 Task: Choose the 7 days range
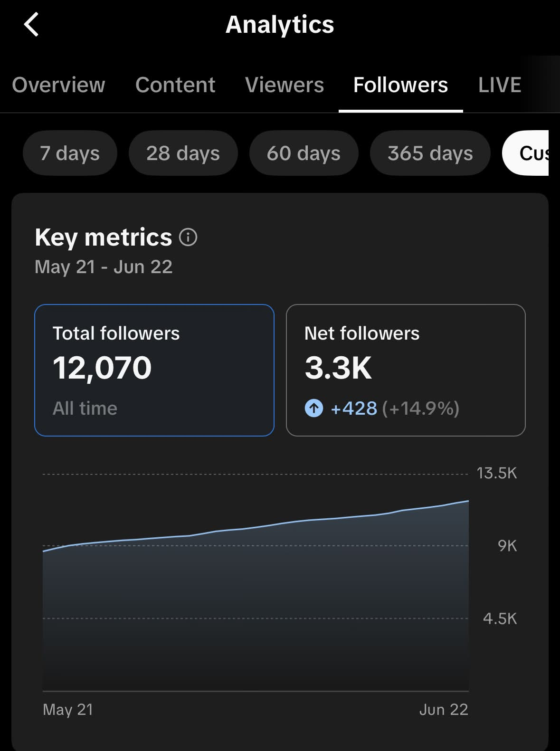(x=70, y=153)
